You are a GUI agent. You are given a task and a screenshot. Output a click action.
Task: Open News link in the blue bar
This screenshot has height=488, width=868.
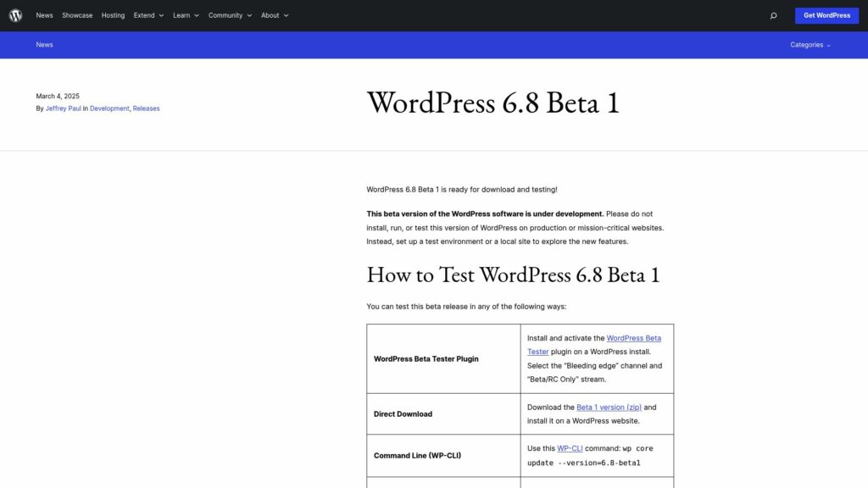point(44,45)
